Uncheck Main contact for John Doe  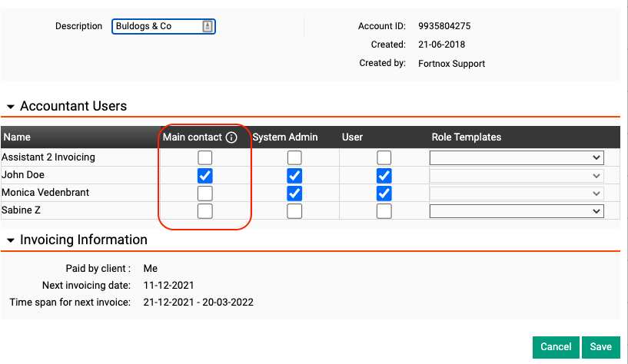click(205, 176)
